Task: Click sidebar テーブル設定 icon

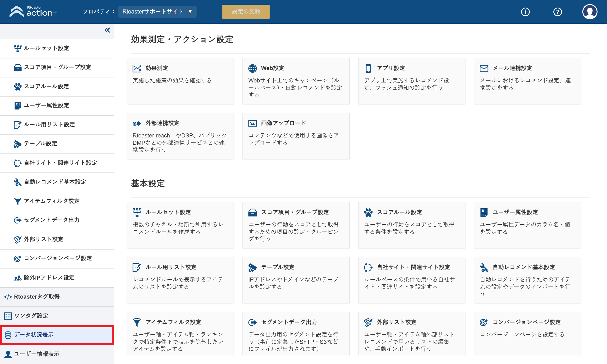Action: [17, 144]
